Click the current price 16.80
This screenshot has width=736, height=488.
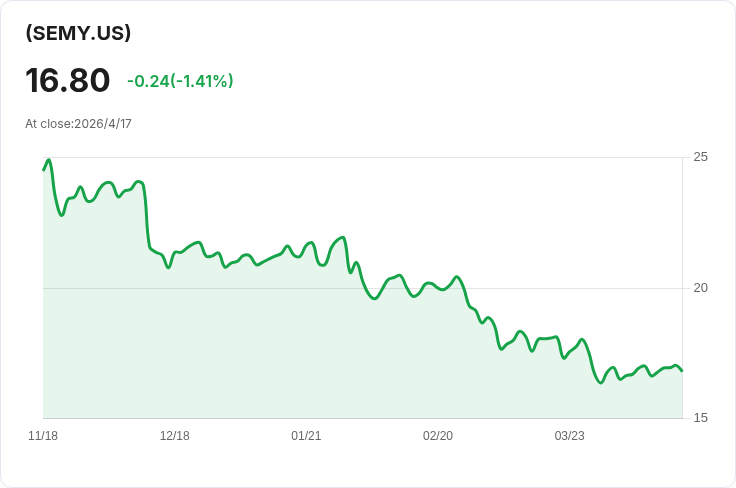[68, 80]
